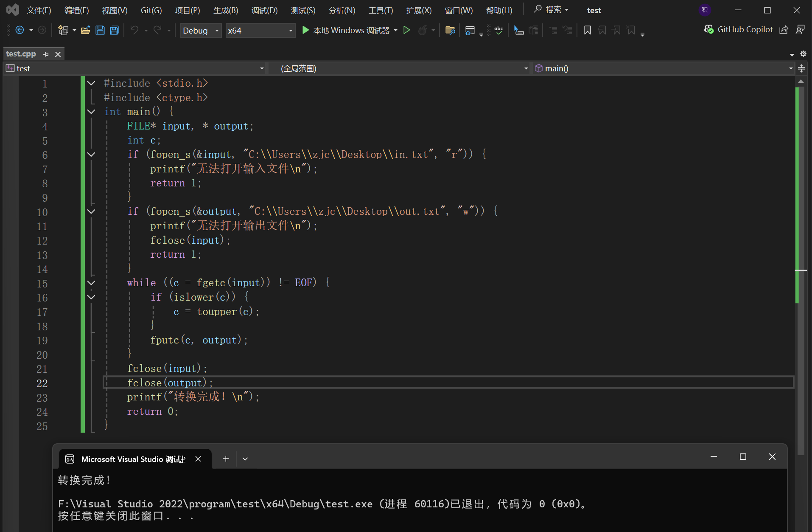Open the Git(G) menu
812x532 pixels.
tap(151, 10)
